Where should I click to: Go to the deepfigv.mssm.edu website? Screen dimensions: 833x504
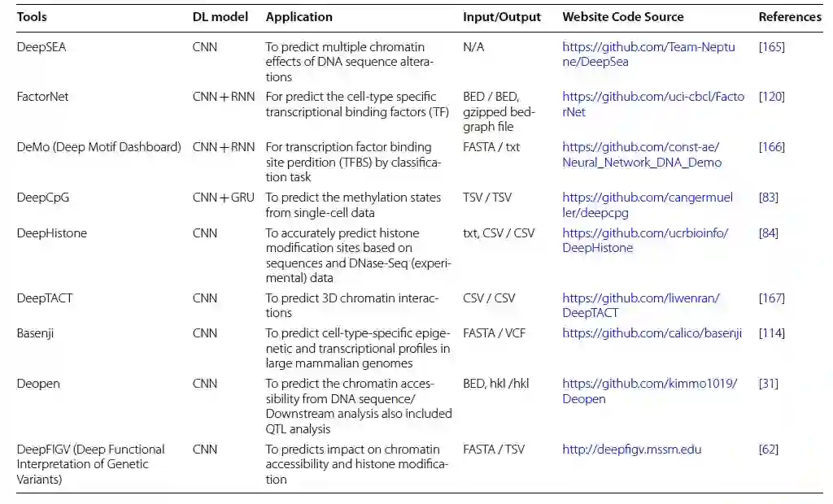(631, 450)
